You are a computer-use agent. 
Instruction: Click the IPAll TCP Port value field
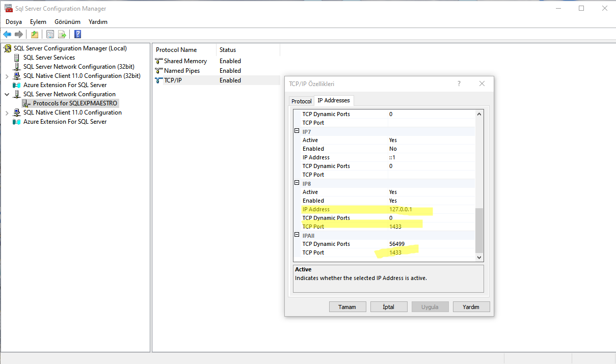pos(431,253)
